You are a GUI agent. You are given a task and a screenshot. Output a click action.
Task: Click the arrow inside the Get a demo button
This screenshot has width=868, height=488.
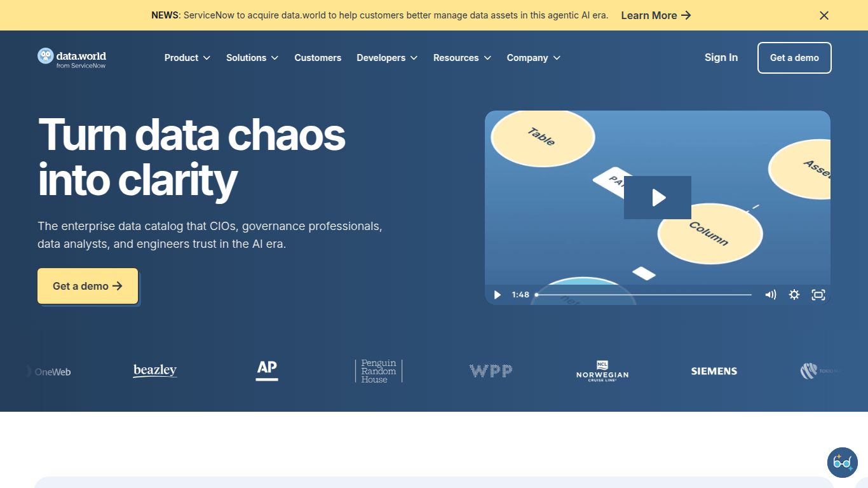click(x=117, y=286)
